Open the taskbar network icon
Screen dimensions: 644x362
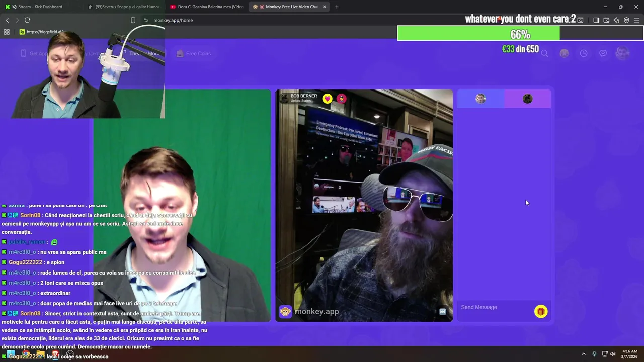point(604,354)
